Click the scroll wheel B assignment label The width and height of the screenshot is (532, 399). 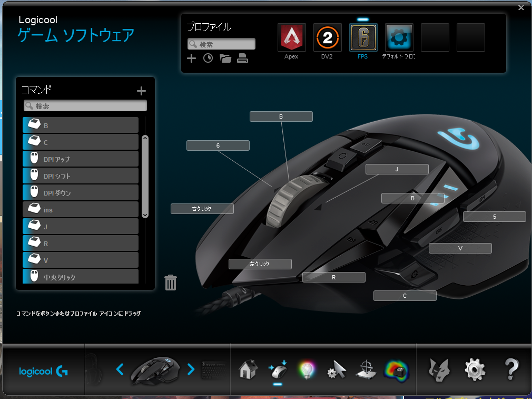[x=281, y=116]
